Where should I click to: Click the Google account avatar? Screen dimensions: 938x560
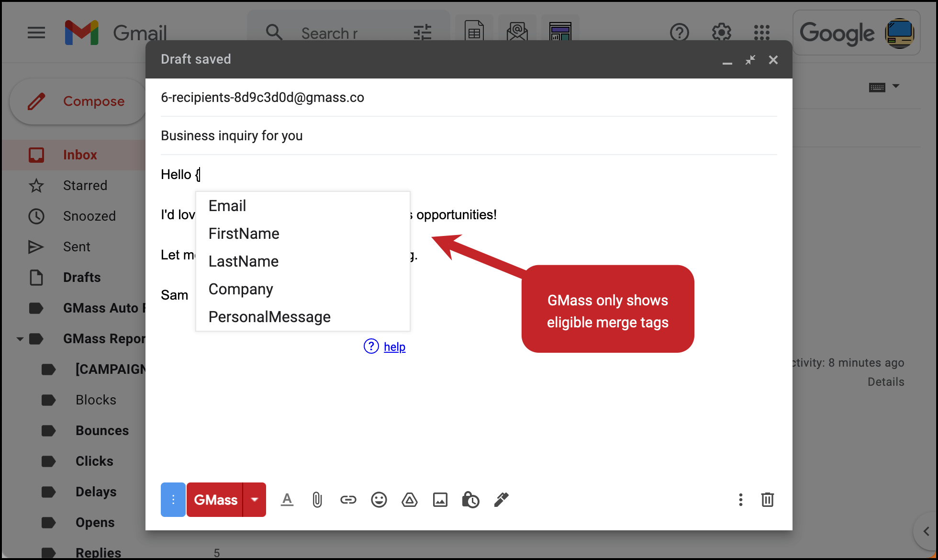coord(900,33)
